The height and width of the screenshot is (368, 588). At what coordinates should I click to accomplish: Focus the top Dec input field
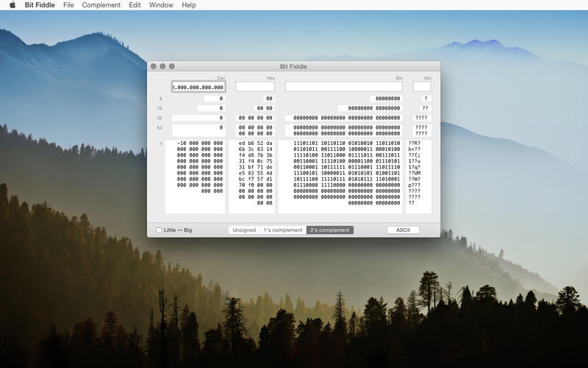198,87
